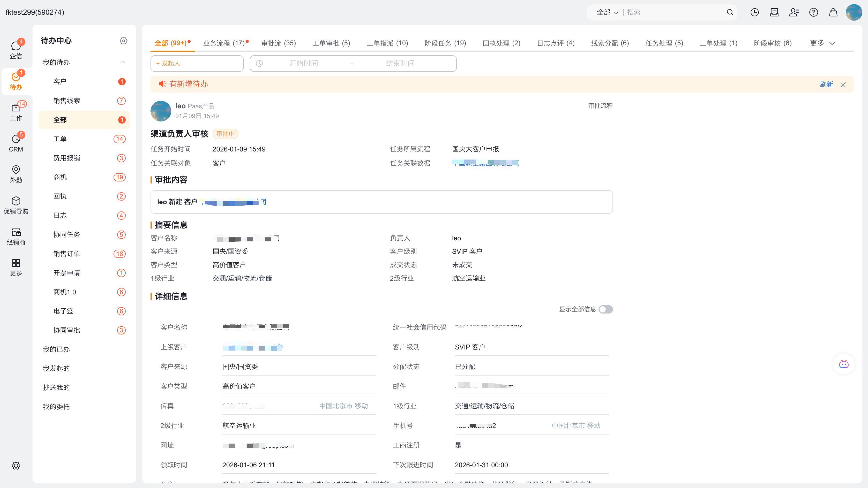Dismiss the 有新增待办 notification banner

point(843,85)
